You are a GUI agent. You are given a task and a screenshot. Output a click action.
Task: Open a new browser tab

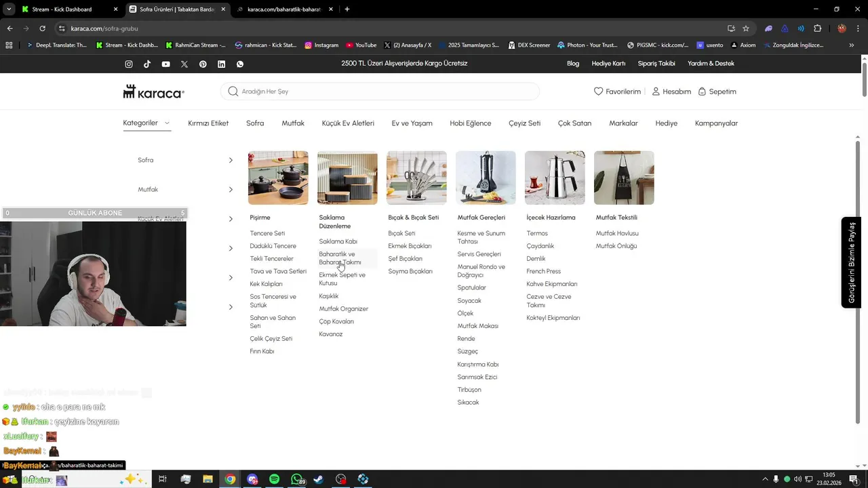point(347,9)
